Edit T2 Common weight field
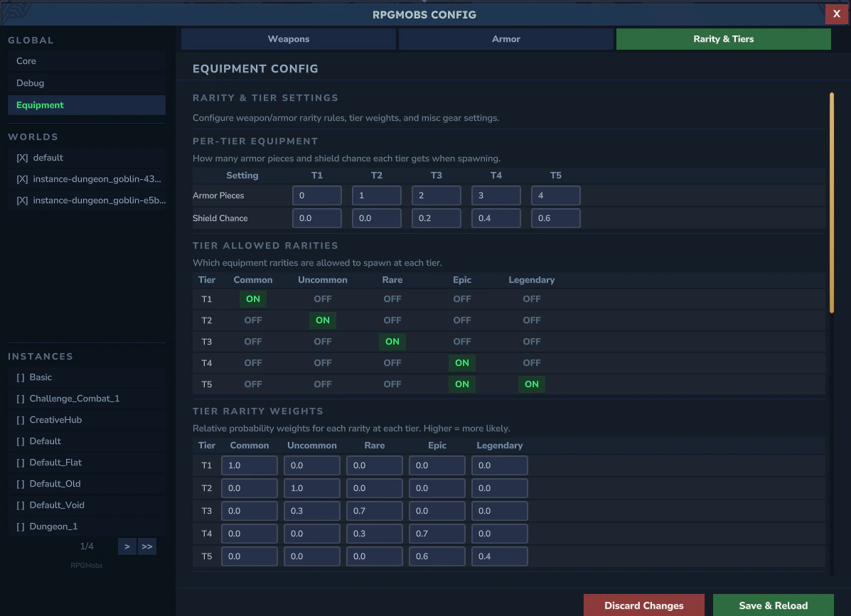Viewport: 851px width, 616px height. click(249, 488)
